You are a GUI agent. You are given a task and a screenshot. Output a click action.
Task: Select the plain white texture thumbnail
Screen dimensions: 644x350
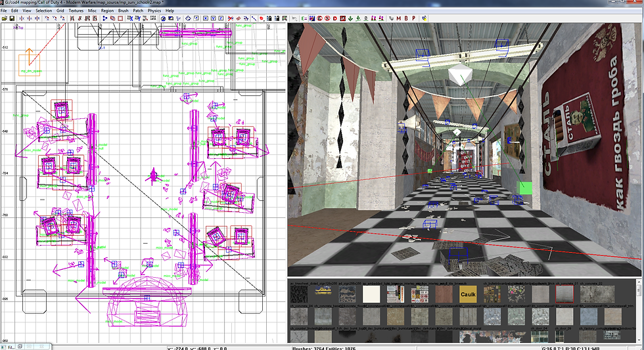371,294
